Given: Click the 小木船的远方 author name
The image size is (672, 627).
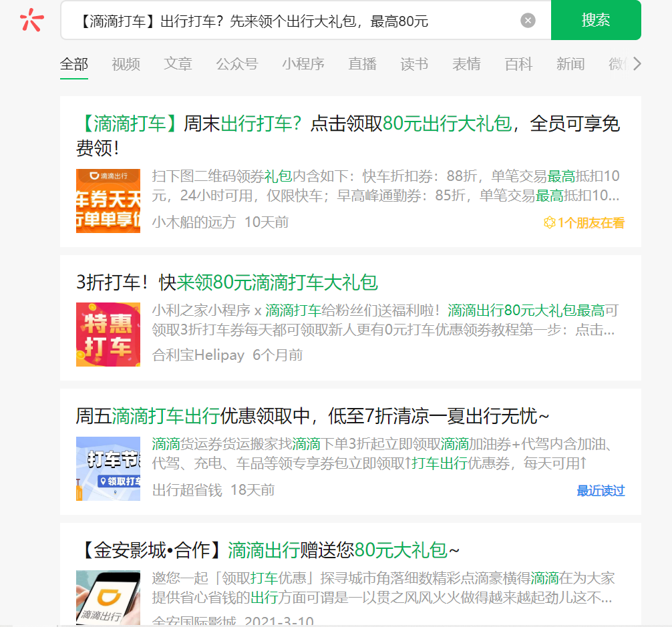Looking at the screenshot, I should pyautogui.click(x=194, y=222).
